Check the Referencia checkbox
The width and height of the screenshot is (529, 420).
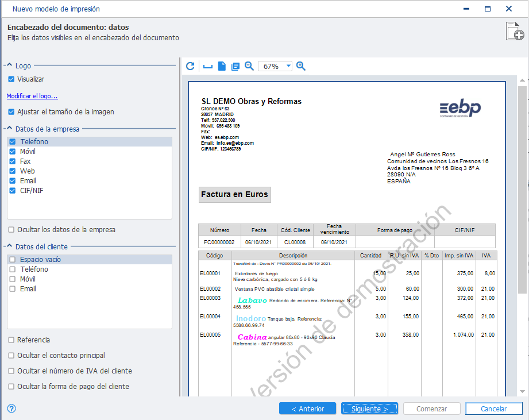click(x=11, y=340)
